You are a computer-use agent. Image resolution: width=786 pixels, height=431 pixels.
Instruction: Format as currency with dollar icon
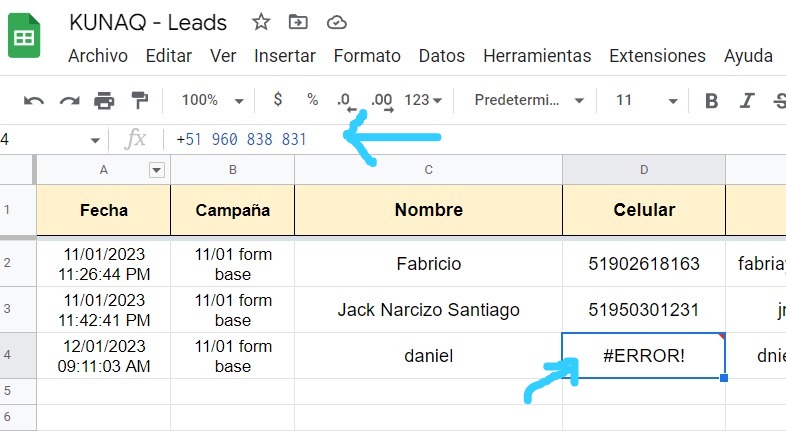tap(278, 99)
